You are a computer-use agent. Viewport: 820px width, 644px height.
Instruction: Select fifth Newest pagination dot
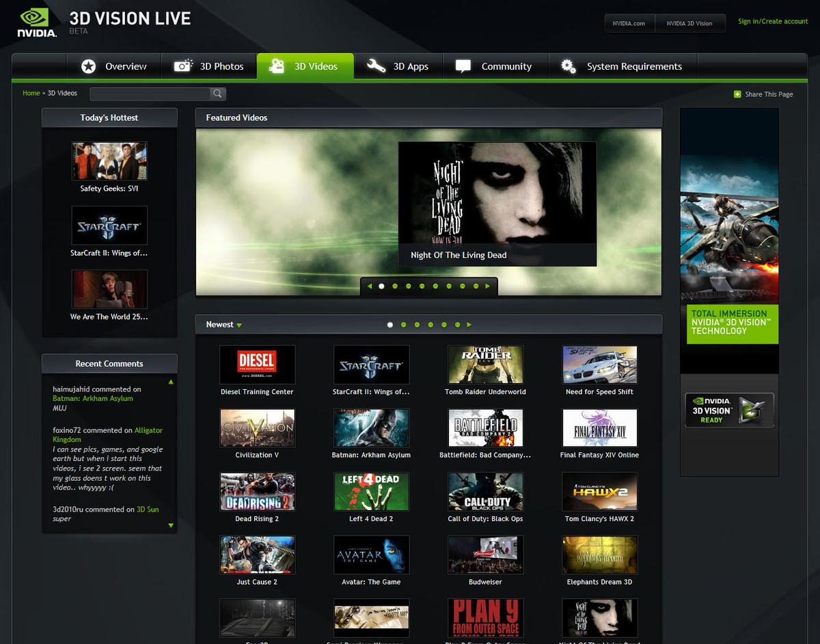(x=444, y=325)
